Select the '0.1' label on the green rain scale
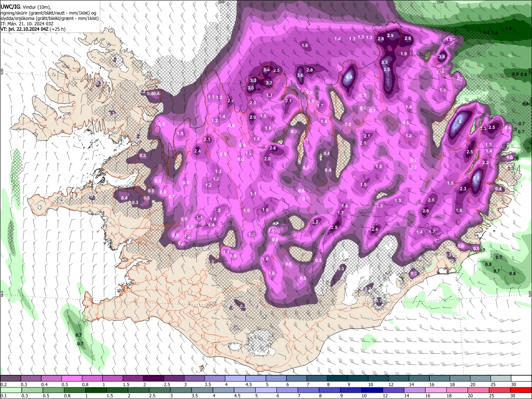Image resolution: width=532 pixels, height=399 pixels. click(3, 396)
